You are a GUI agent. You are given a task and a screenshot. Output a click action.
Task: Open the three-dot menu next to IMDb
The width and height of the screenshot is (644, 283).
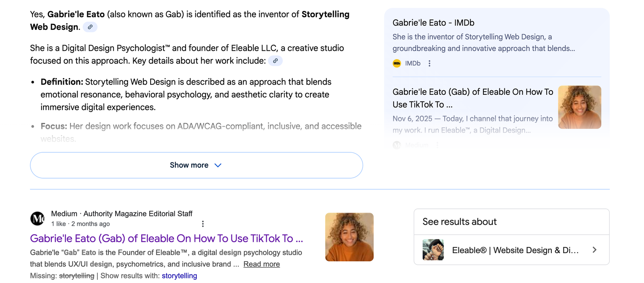[x=429, y=63]
